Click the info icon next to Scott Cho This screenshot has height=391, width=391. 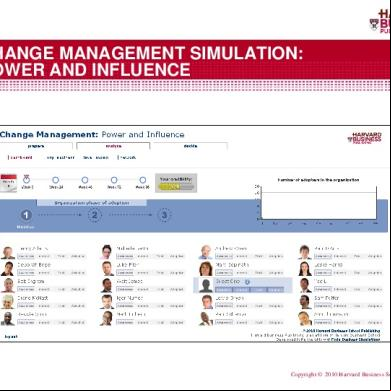[247, 282]
